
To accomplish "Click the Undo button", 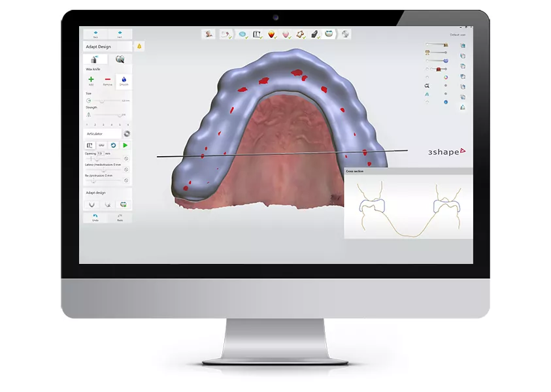I will (95, 218).
